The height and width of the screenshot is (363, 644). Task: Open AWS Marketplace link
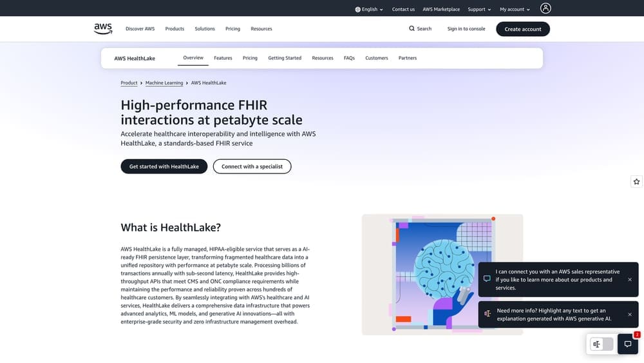click(441, 10)
